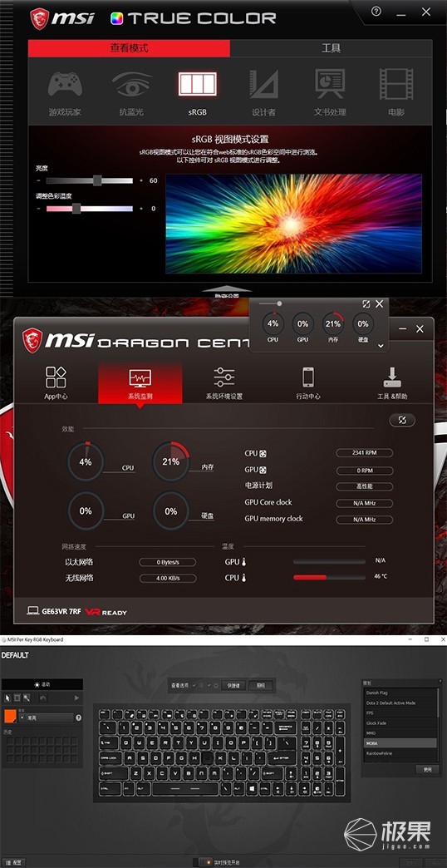Screen dimensions: 447x868
Task: Select Dota 2 Default Active Mode preset
Action: [x=399, y=703]
